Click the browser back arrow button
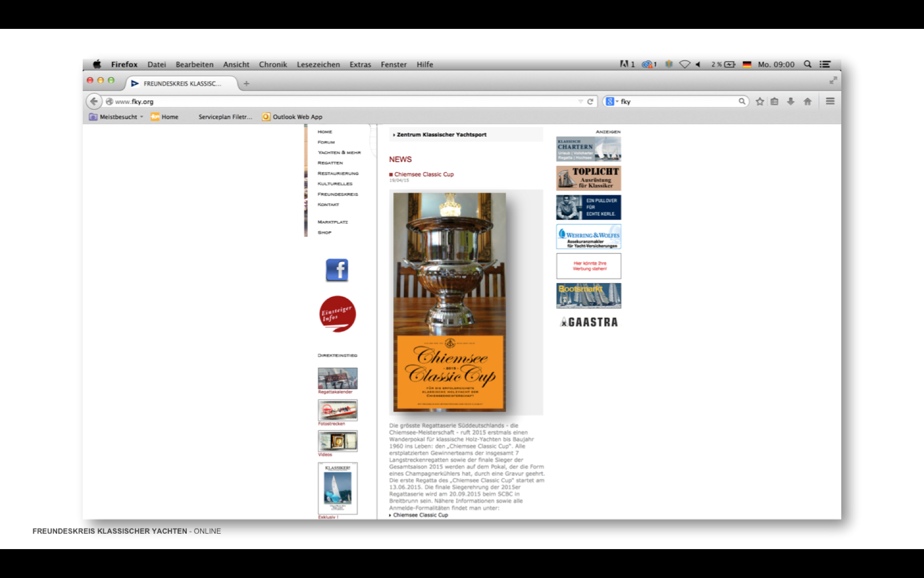The height and width of the screenshot is (578, 924). click(x=94, y=102)
